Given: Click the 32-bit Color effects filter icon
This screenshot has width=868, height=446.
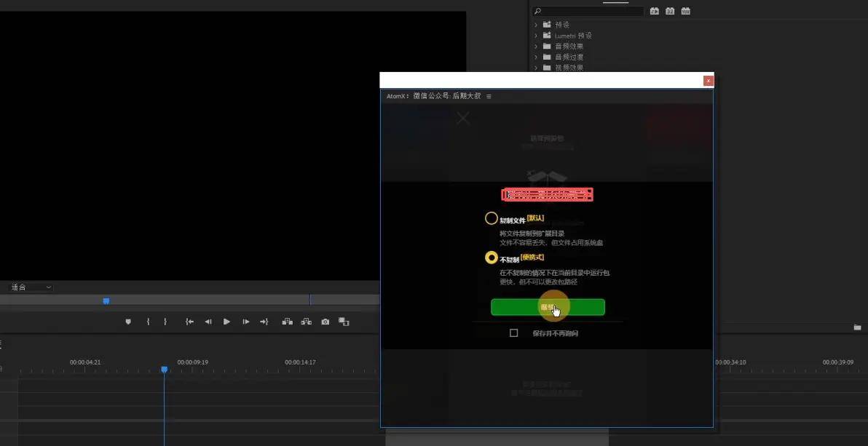Looking at the screenshot, I should (x=670, y=11).
